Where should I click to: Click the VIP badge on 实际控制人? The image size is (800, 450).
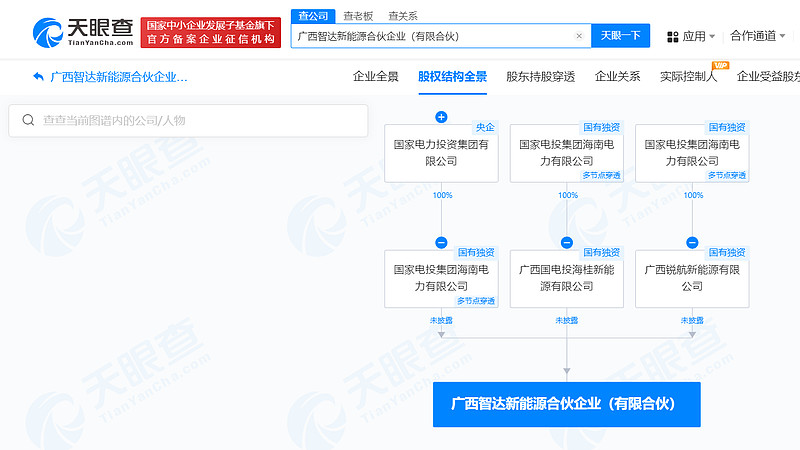721,65
